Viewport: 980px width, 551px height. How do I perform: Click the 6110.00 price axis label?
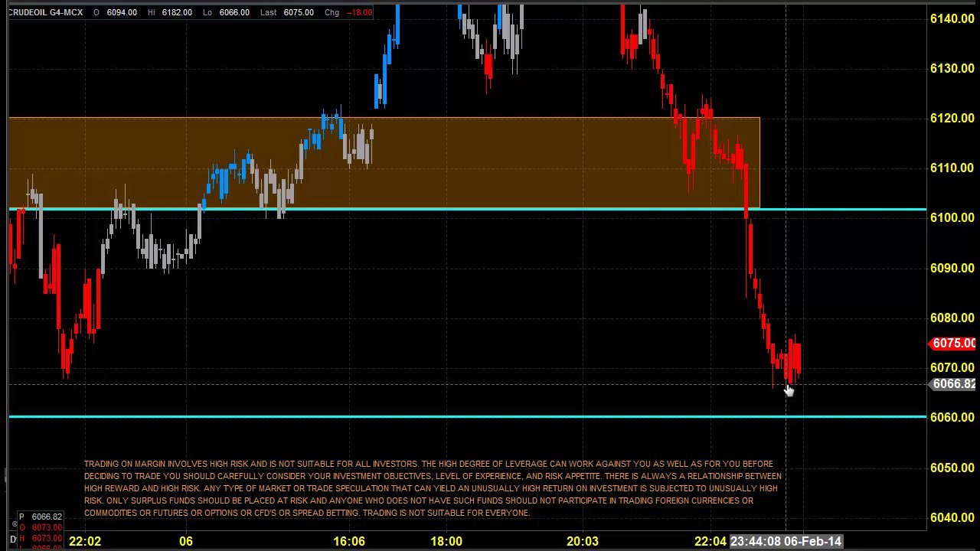click(x=952, y=168)
